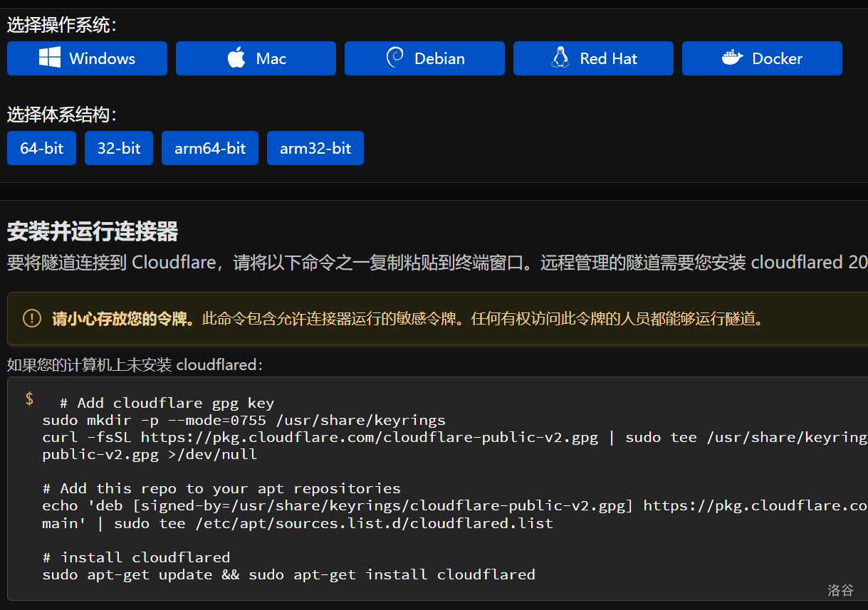This screenshot has width=868, height=610.
Task: Click the sudo apt-get update command
Action: click(x=288, y=574)
